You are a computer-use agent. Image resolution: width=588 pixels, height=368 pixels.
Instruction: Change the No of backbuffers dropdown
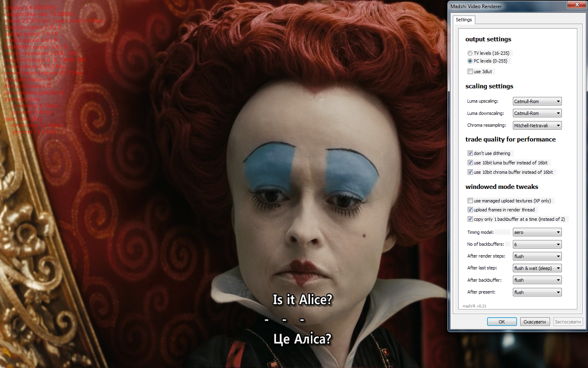pyautogui.click(x=537, y=245)
